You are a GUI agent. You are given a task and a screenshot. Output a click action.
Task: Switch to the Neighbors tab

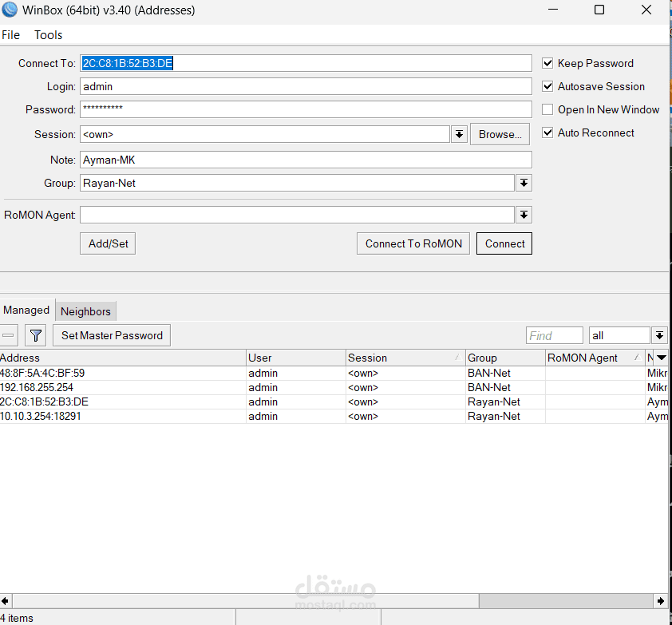[x=85, y=311]
